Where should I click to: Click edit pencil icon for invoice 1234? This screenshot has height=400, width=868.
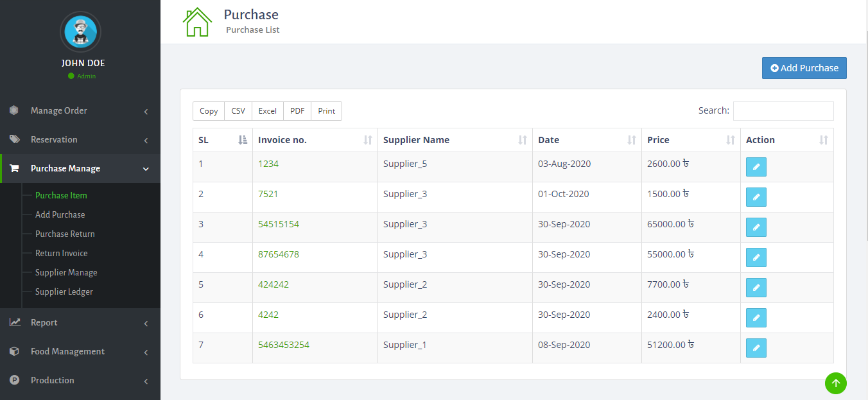coord(756,167)
